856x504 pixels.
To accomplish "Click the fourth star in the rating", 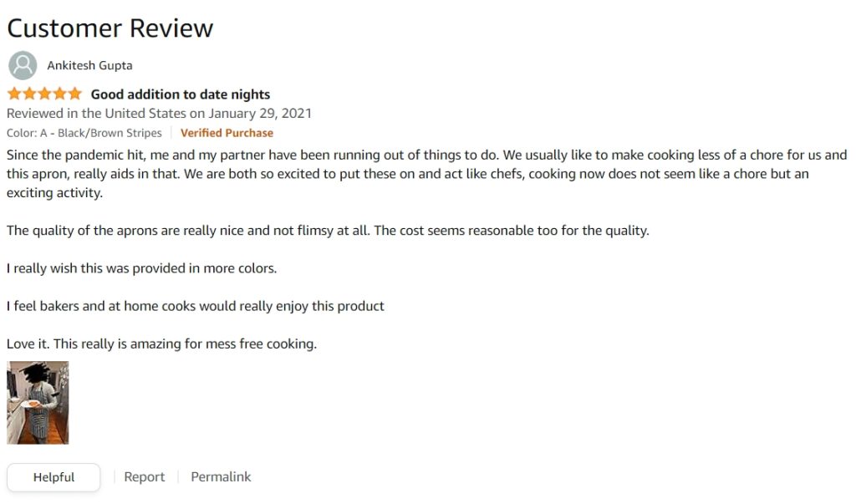I will pyautogui.click(x=60, y=94).
